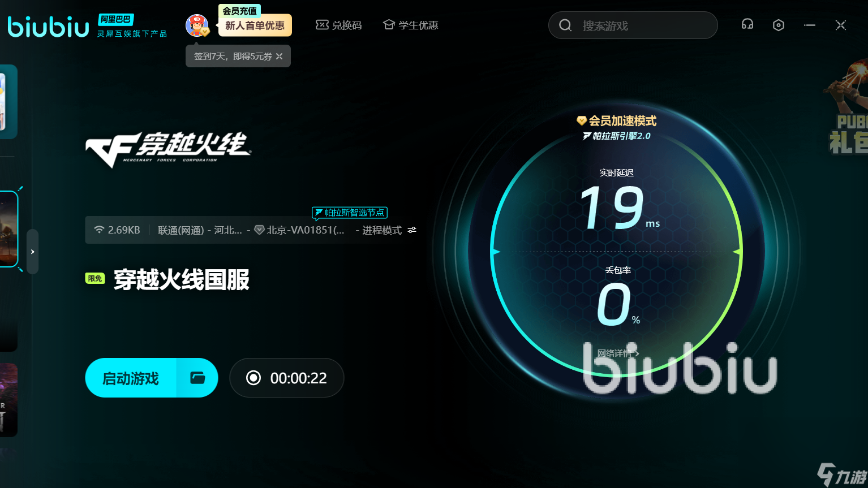The width and height of the screenshot is (868, 488).
Task: Click the 帕拉斯引擎2.0 label
Action: [617, 136]
